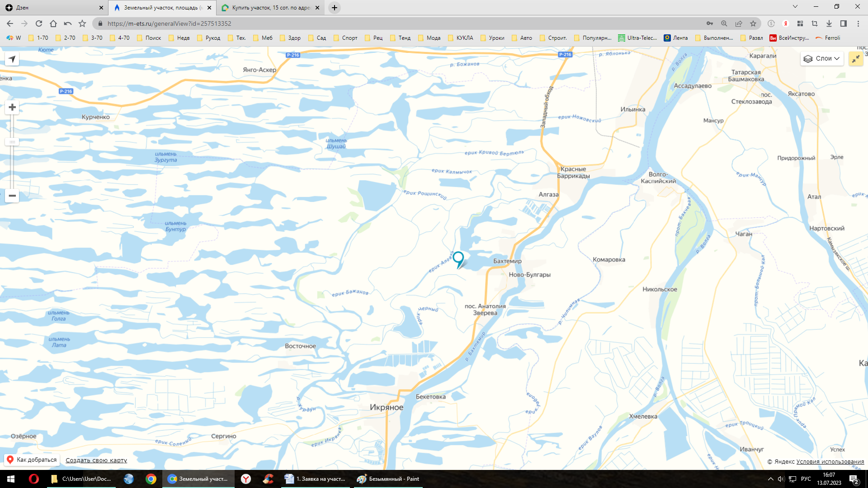Click the zoom out button on map

[11, 195]
